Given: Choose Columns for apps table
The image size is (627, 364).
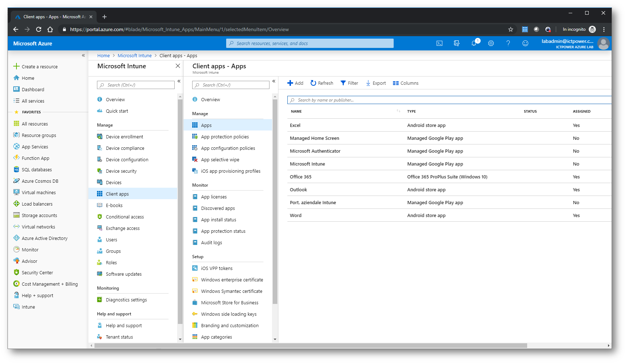Looking at the screenshot, I should (x=405, y=83).
